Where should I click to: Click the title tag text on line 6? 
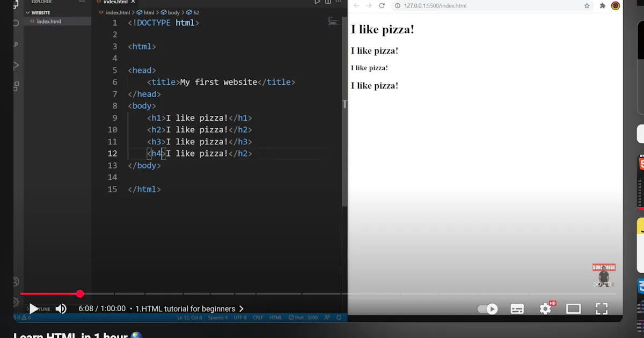[x=221, y=82]
